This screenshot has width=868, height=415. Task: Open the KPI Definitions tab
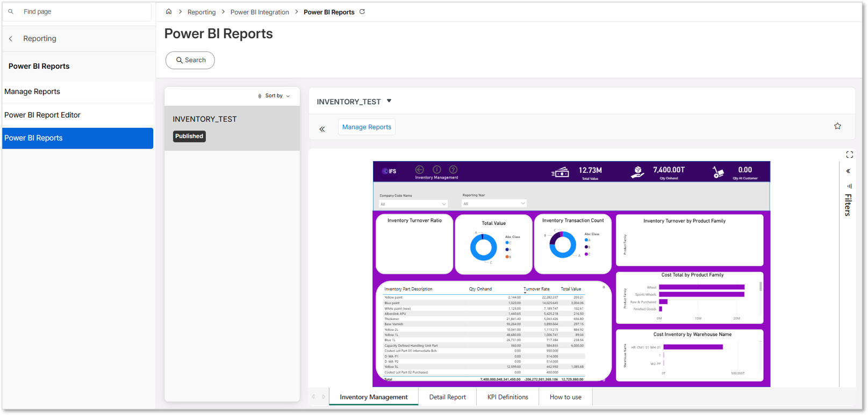click(x=507, y=397)
